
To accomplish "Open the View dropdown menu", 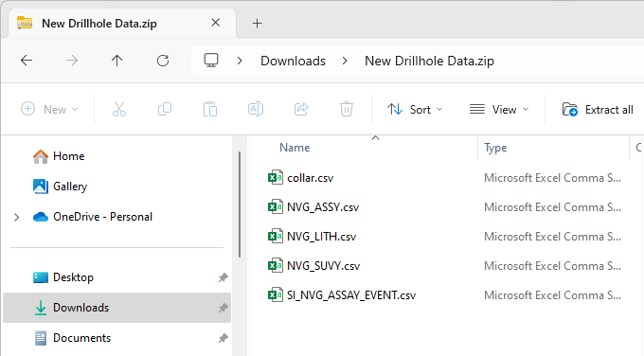I will (x=499, y=110).
